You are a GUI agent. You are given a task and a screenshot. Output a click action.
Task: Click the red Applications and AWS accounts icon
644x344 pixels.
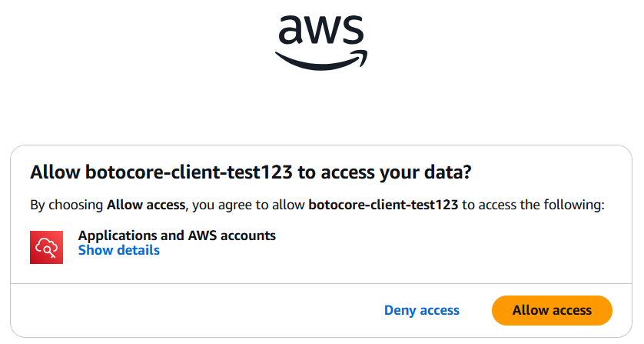46,246
